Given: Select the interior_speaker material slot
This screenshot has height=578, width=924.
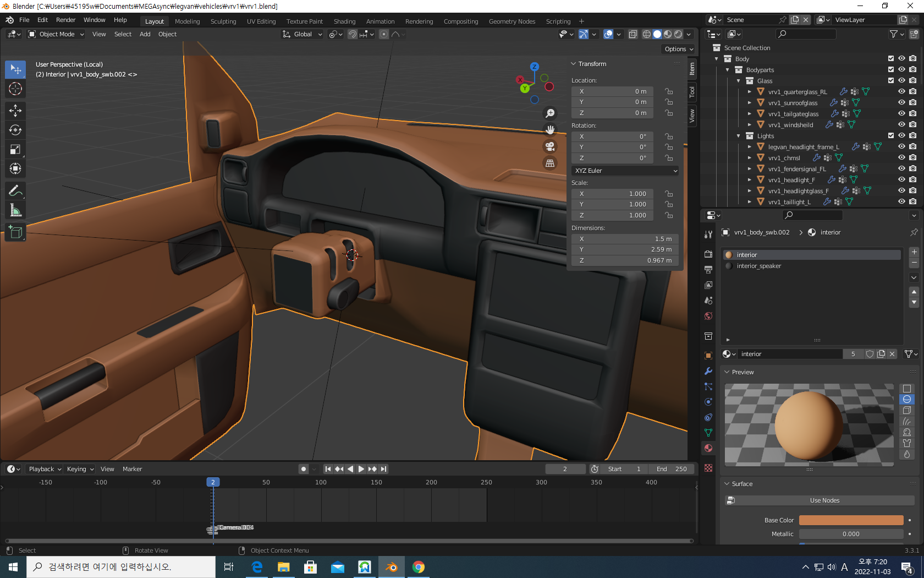Looking at the screenshot, I should tap(758, 266).
